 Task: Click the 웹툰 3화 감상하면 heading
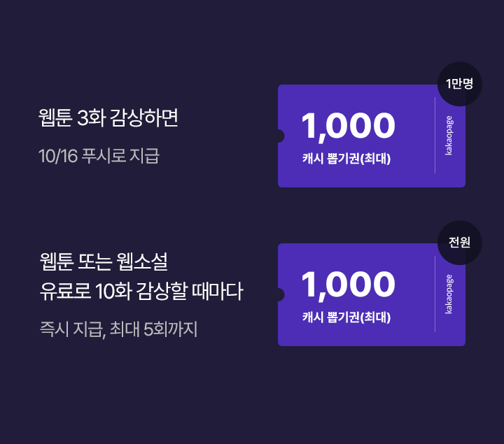coord(108,117)
